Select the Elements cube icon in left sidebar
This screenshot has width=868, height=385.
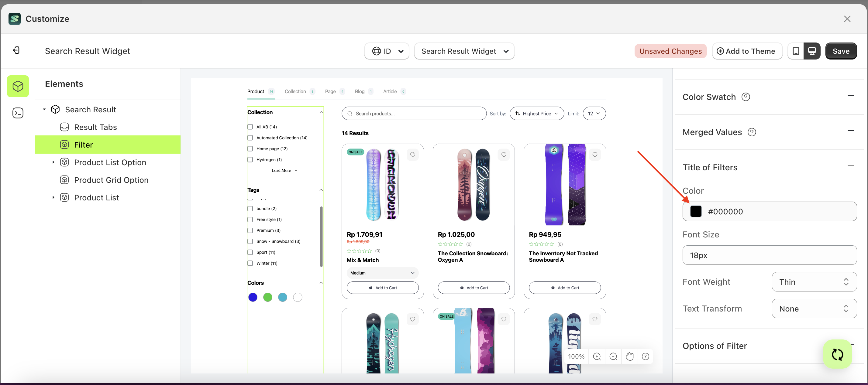click(x=18, y=86)
